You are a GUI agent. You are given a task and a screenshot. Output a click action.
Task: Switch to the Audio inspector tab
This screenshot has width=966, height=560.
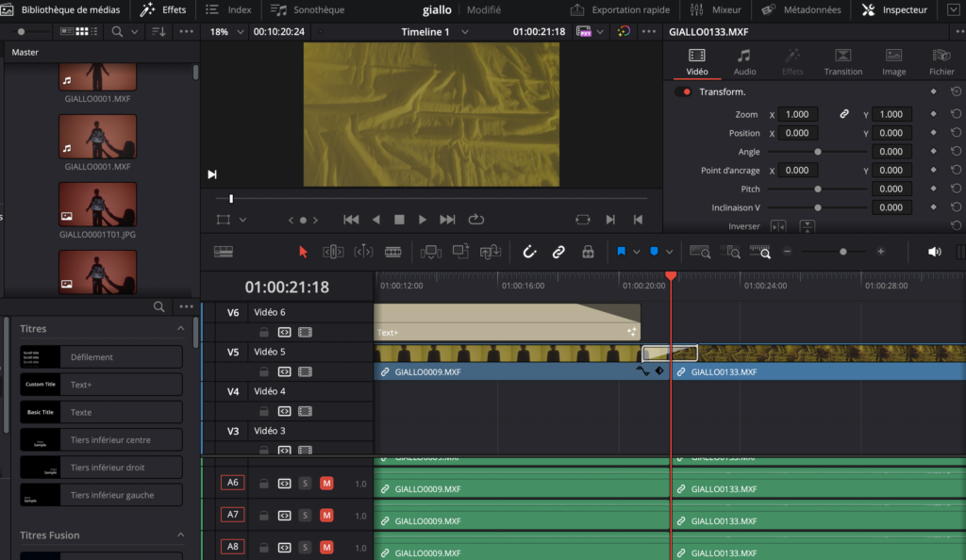[744, 62]
